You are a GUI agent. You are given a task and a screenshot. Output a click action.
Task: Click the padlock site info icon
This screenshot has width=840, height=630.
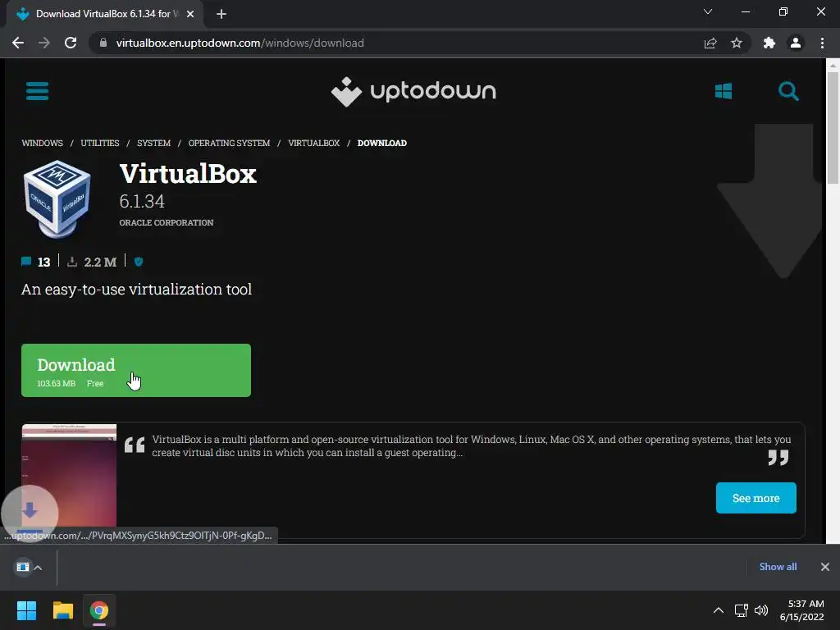pyautogui.click(x=103, y=43)
